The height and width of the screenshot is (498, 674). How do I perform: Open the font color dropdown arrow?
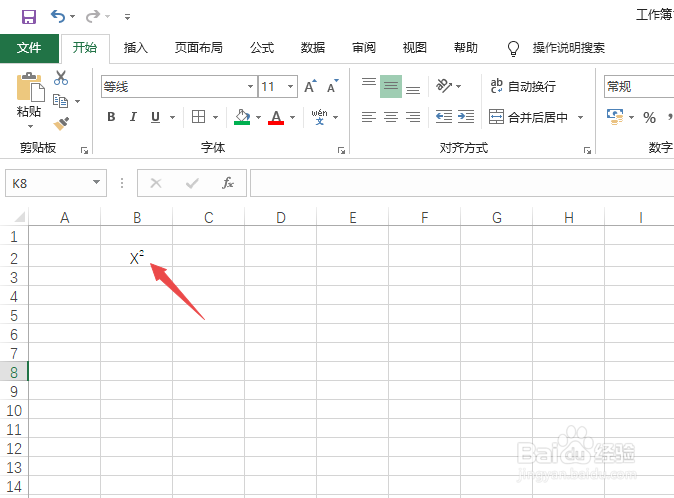[x=293, y=117]
